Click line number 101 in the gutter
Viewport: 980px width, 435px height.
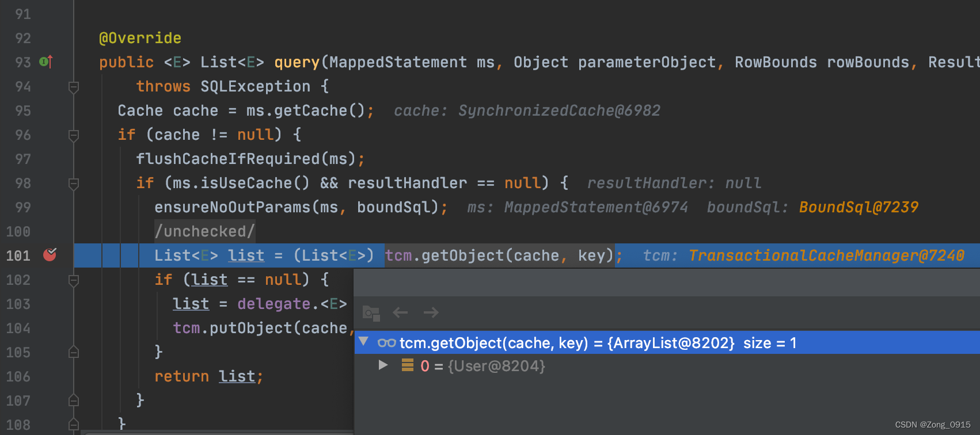[x=18, y=255]
